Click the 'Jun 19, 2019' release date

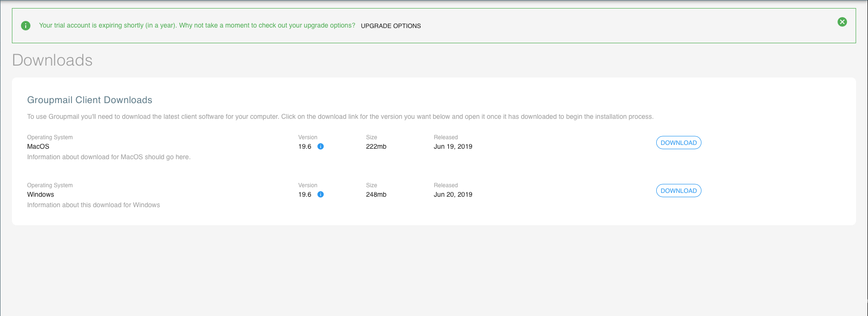pos(453,146)
